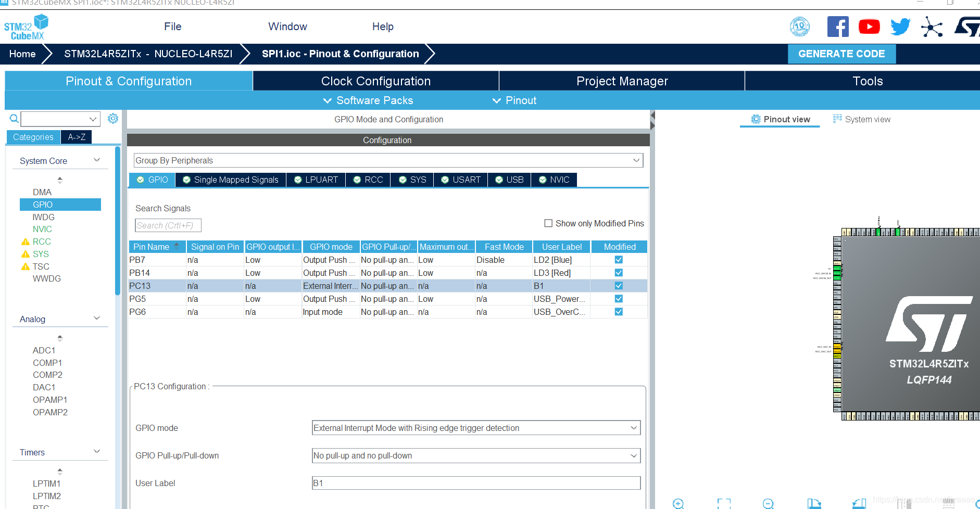Rotate the chip counter-clockwise
The image size is (980, 509).
859,503
